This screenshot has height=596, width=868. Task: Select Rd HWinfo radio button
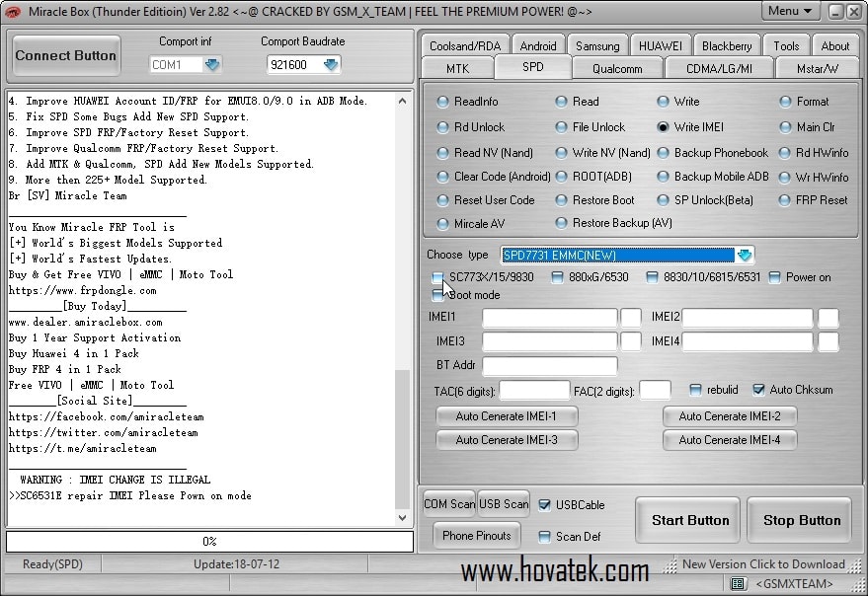point(785,153)
